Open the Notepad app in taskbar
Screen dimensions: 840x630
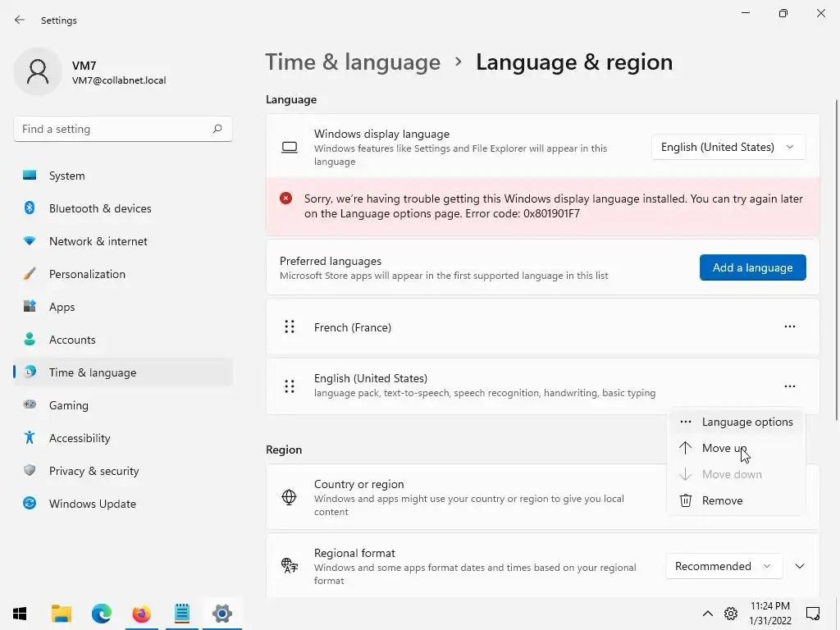tap(181, 614)
